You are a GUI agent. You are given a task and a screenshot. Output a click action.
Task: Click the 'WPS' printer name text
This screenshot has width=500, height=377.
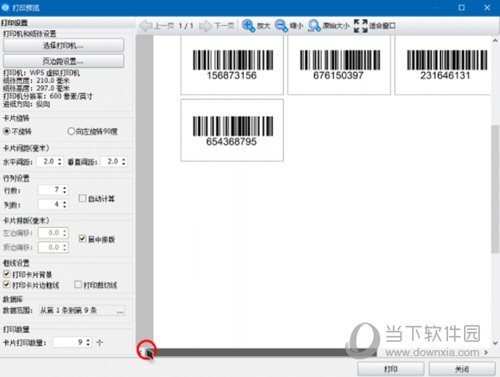coord(37,73)
